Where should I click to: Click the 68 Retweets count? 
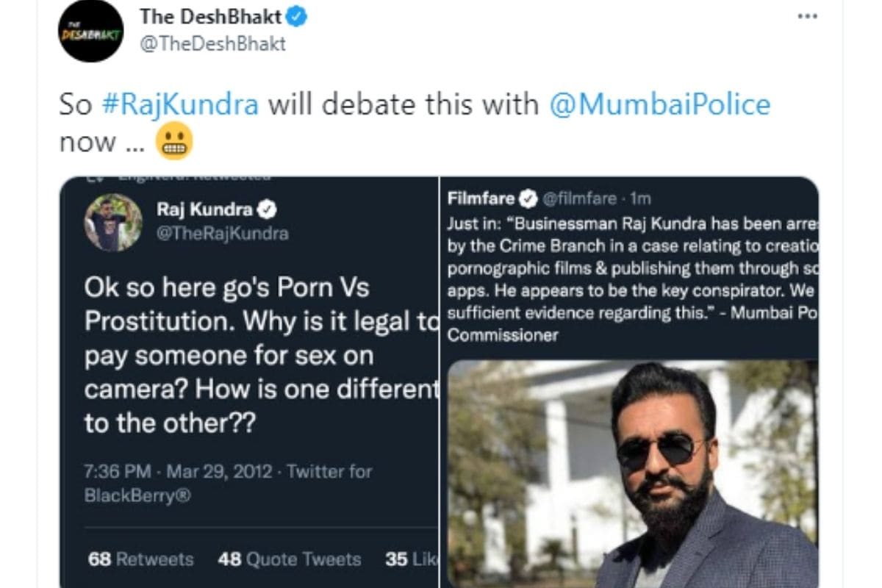coord(140,559)
